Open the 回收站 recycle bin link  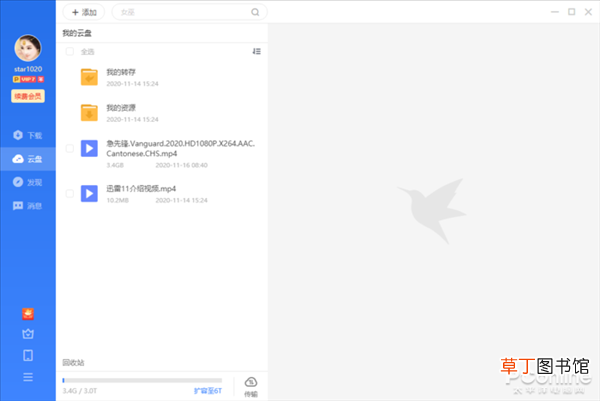73,362
